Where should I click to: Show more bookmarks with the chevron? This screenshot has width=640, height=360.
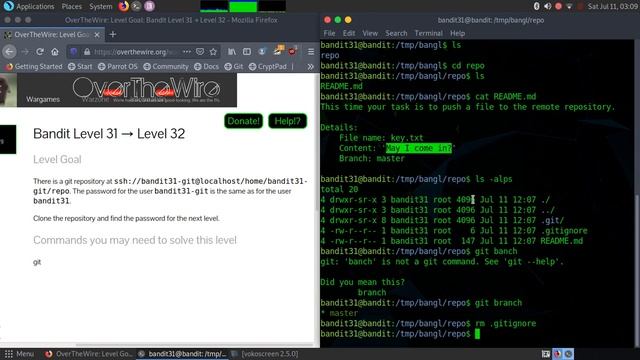click(311, 67)
